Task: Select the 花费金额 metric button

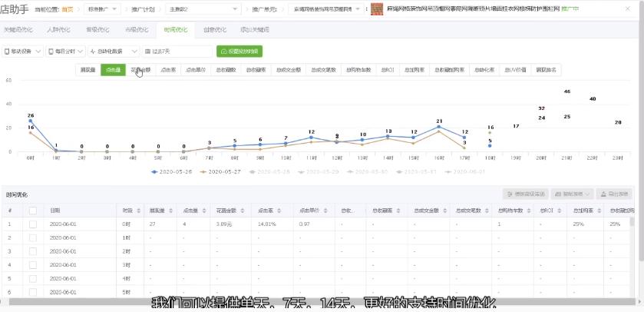Action: coord(140,70)
